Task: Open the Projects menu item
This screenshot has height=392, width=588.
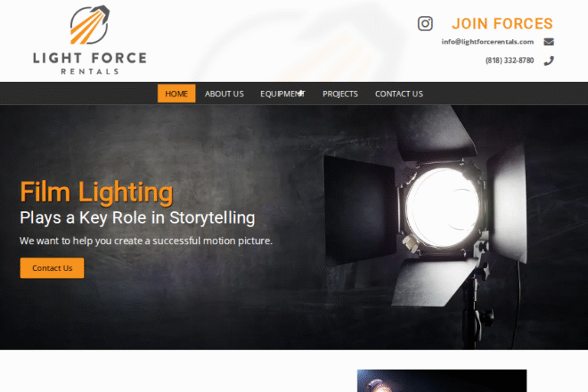Action: point(340,93)
